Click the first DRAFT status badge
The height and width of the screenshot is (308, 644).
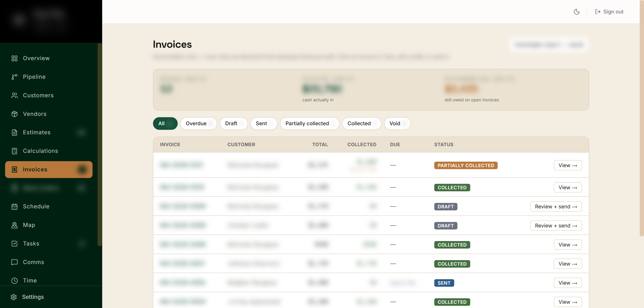(446, 207)
